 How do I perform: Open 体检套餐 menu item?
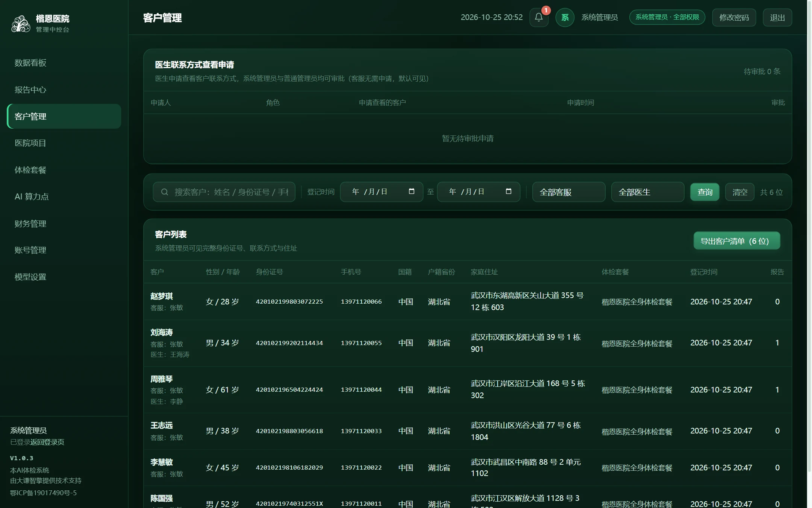coord(64,170)
